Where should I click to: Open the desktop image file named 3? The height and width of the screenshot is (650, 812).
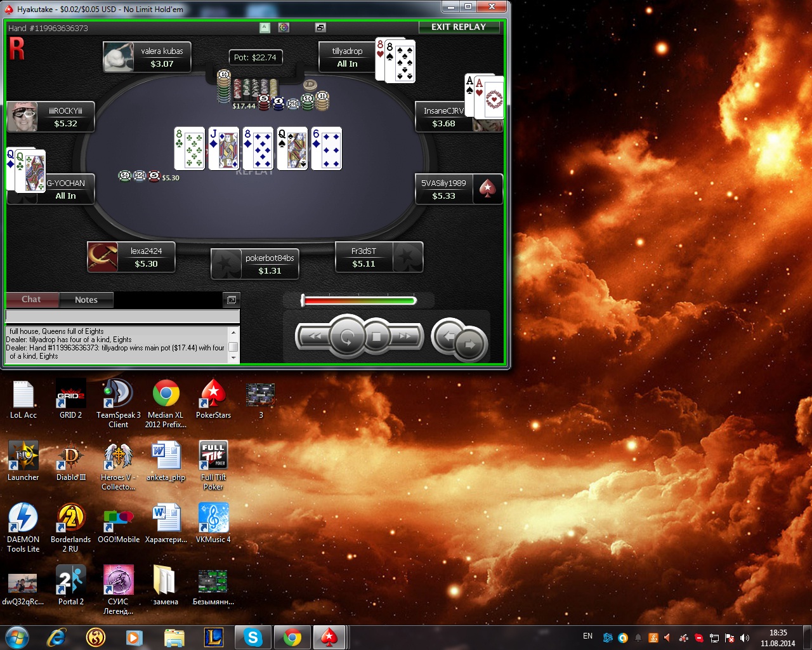[261, 400]
